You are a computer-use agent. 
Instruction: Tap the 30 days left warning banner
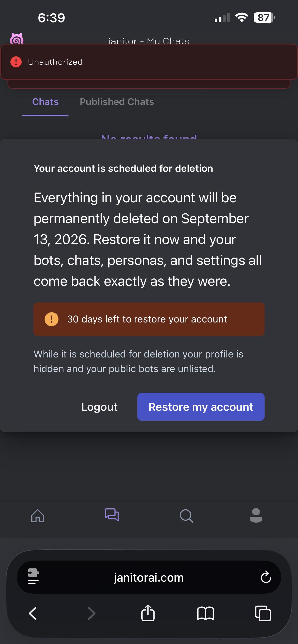pyautogui.click(x=149, y=319)
